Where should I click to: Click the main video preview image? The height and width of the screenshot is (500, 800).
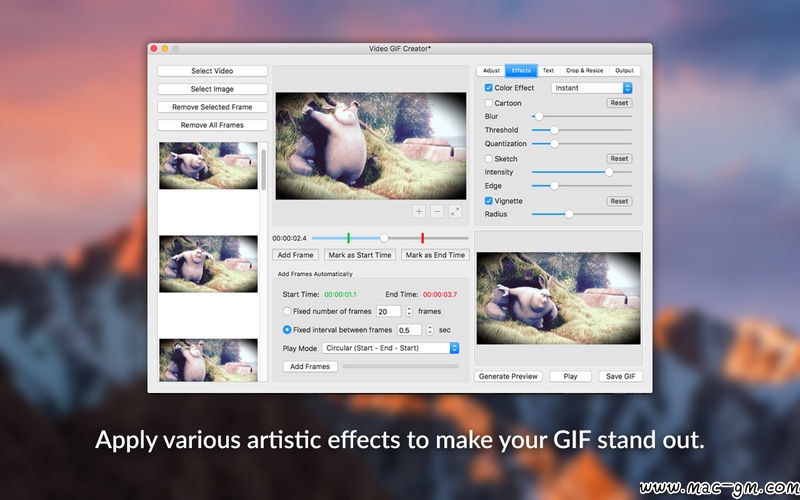[x=371, y=146]
